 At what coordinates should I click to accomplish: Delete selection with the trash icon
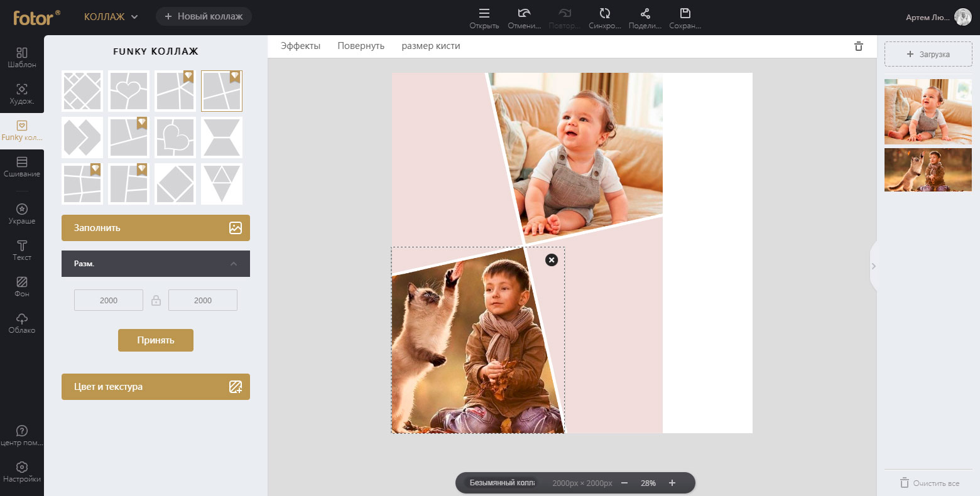pos(859,46)
